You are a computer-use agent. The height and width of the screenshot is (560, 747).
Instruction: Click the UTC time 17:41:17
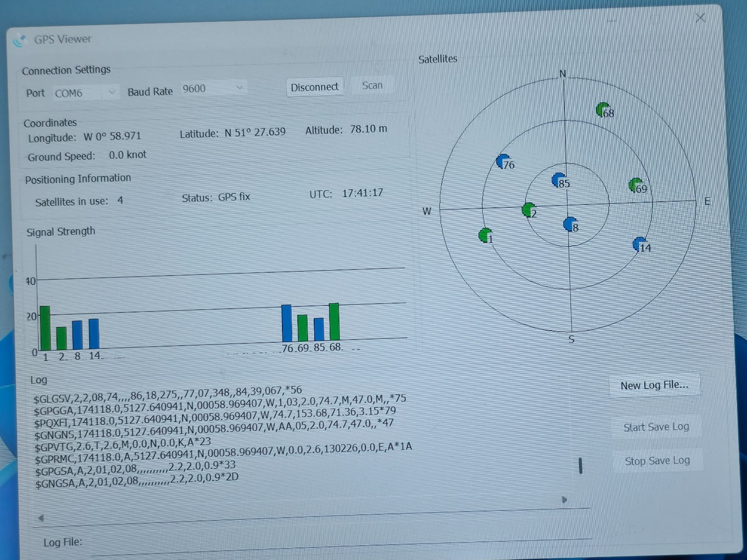[x=362, y=193]
